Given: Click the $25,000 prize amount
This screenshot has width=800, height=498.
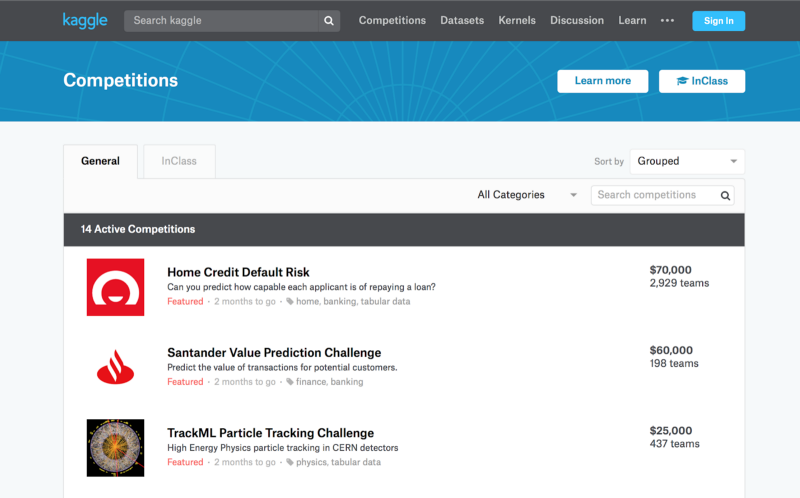Looking at the screenshot, I should point(670,431).
